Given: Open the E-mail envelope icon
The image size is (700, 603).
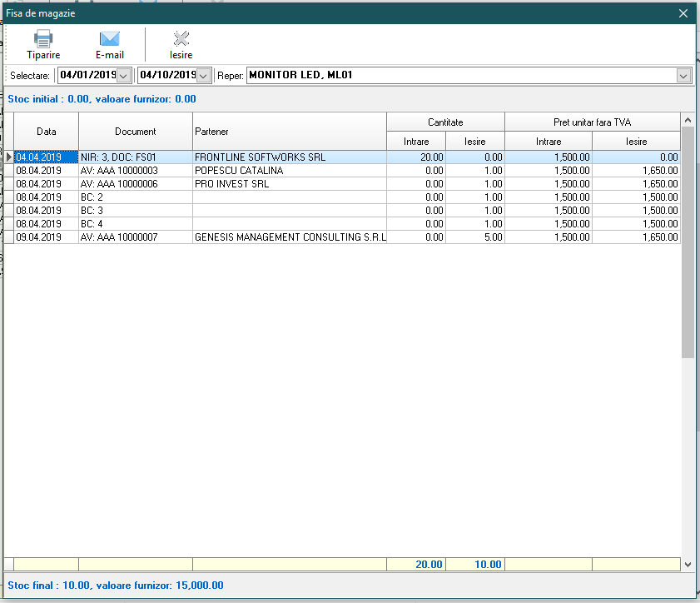Looking at the screenshot, I should [x=109, y=39].
